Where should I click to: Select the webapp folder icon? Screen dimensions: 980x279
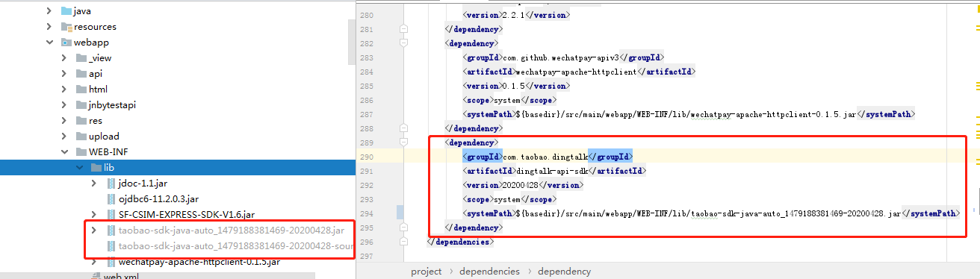pos(65,43)
